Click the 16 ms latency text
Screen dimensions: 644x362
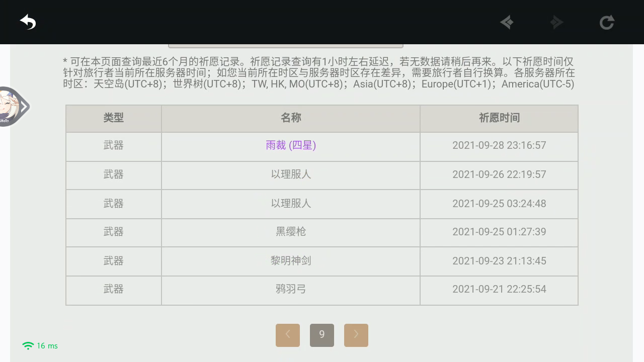(47, 346)
